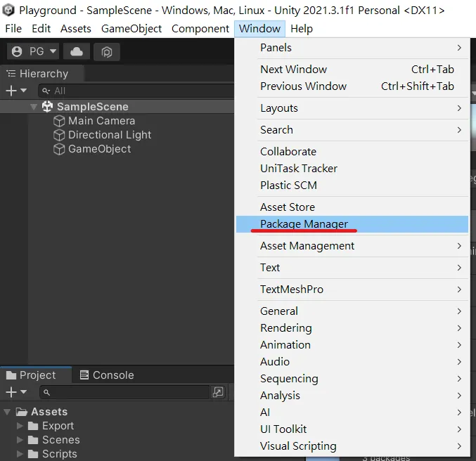
Task: Expand the Search submenu
Action: (x=352, y=130)
